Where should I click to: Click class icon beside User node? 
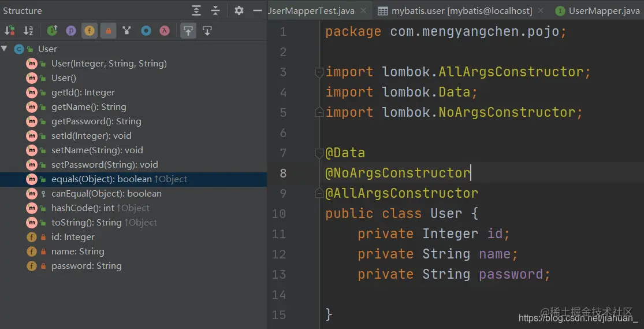[x=19, y=49]
